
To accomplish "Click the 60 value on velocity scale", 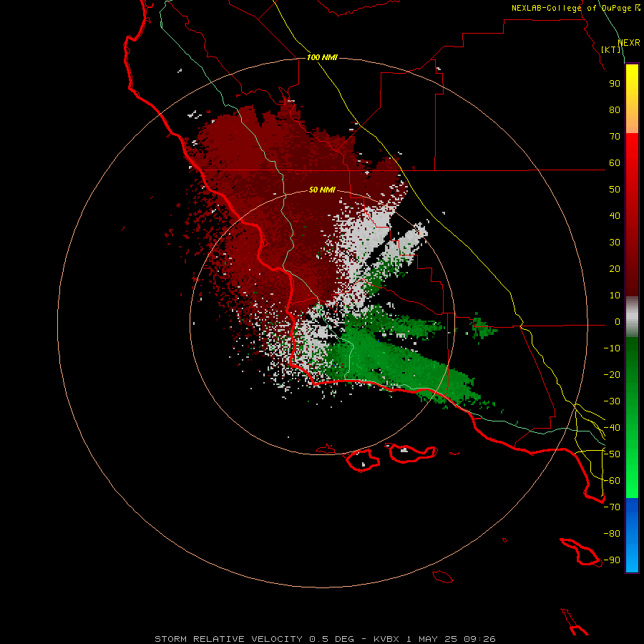I will pyautogui.click(x=615, y=163).
